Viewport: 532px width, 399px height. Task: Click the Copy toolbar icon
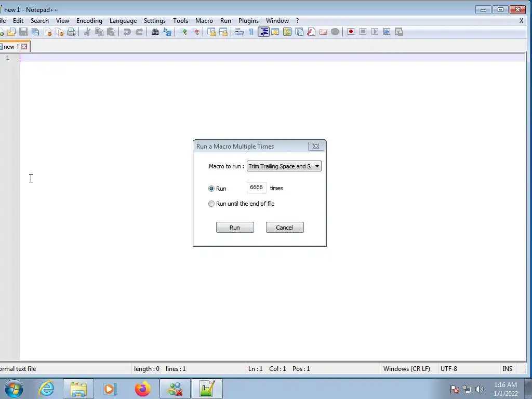pyautogui.click(x=99, y=32)
